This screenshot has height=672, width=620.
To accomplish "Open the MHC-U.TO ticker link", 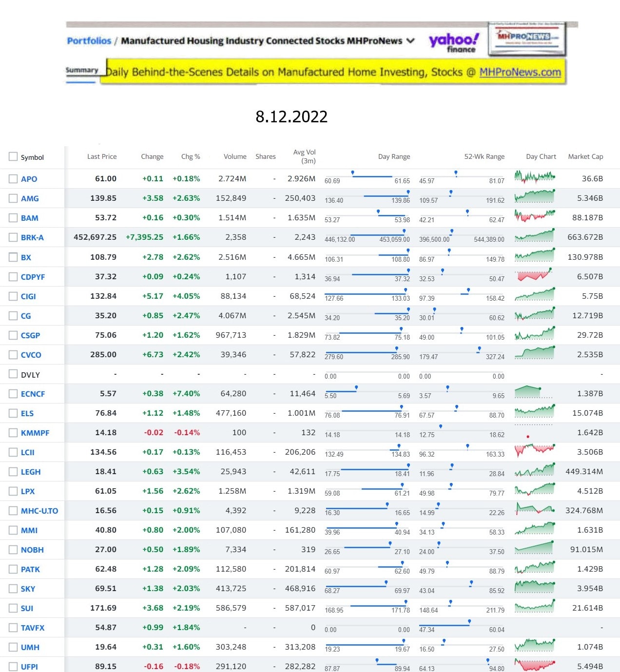I will [x=39, y=511].
